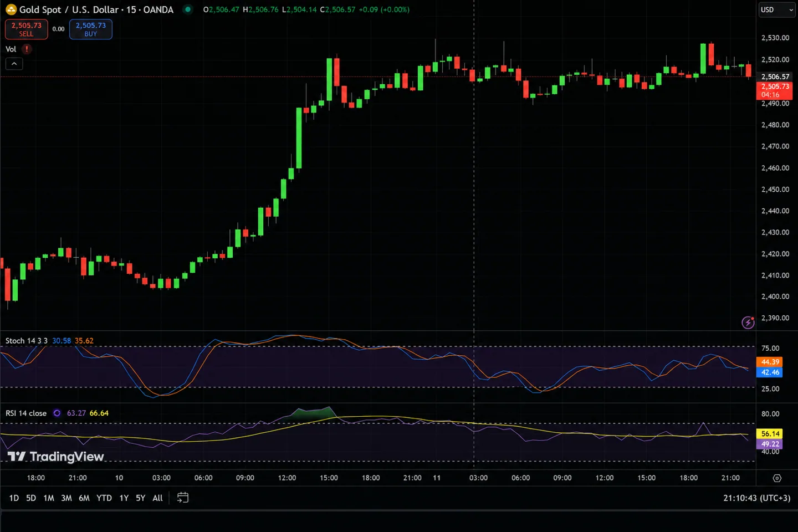Viewport: 798px width, 532px height.
Task: Click the +0.09 (+0.00%) change value
Action: (x=384, y=9)
